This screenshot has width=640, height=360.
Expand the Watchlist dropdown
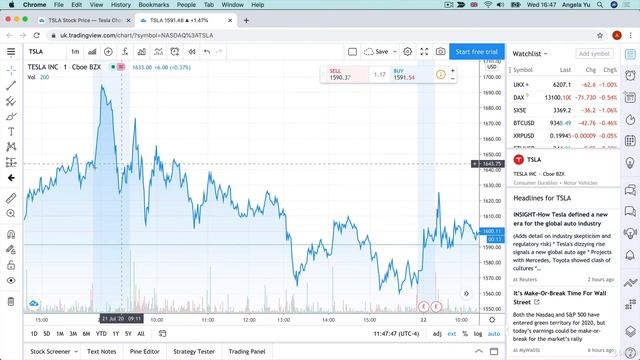pyautogui.click(x=530, y=54)
